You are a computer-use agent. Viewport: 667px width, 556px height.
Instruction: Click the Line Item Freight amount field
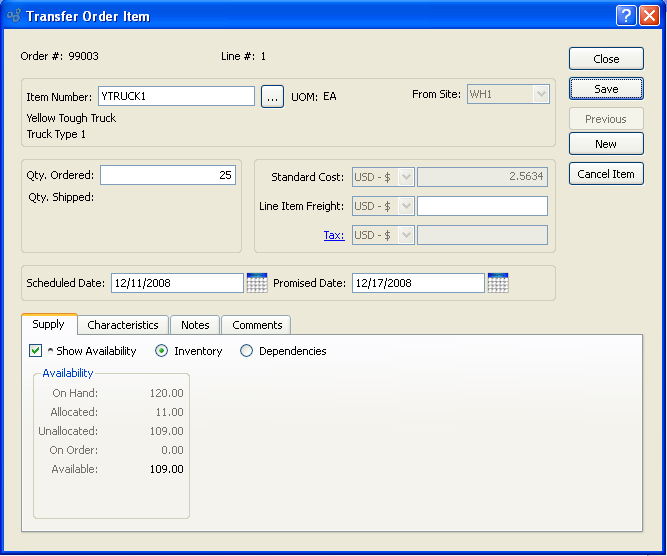coord(482,206)
